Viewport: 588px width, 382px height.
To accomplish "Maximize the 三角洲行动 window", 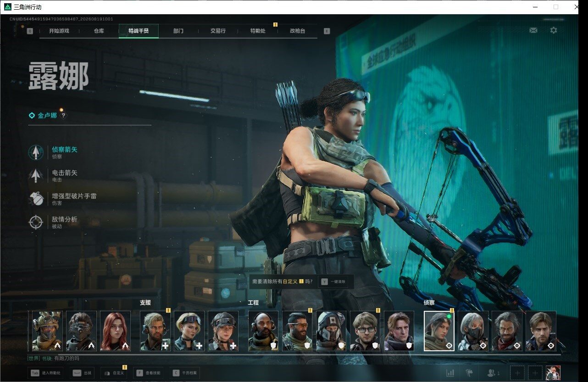I will click(556, 7).
